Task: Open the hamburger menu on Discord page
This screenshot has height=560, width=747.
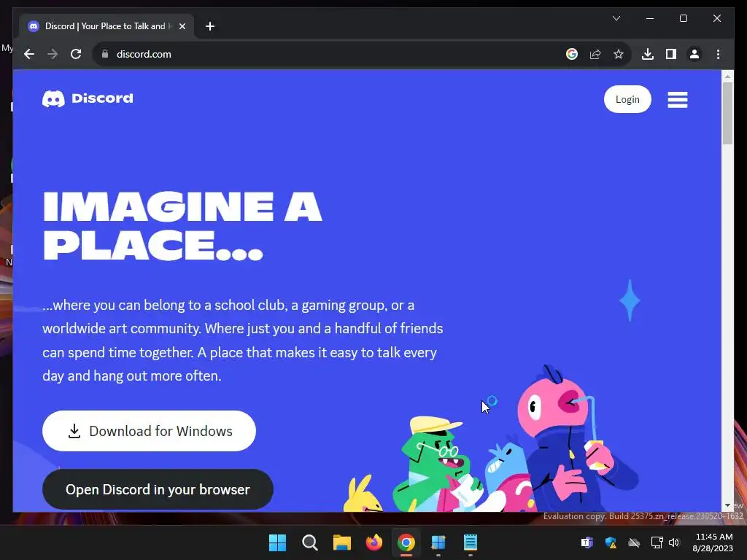Action: tap(678, 99)
